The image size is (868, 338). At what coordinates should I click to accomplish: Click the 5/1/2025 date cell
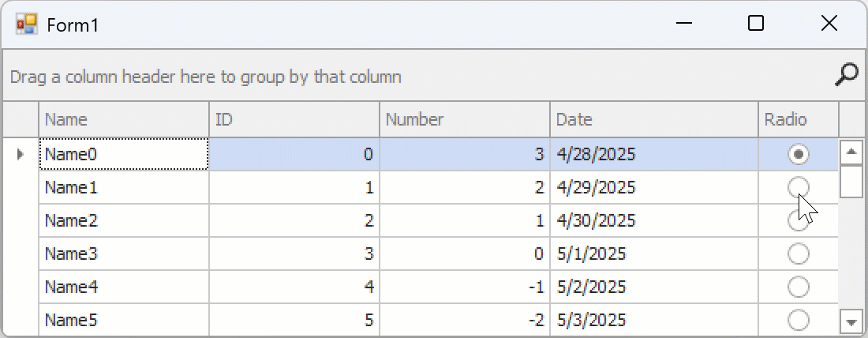click(x=654, y=253)
